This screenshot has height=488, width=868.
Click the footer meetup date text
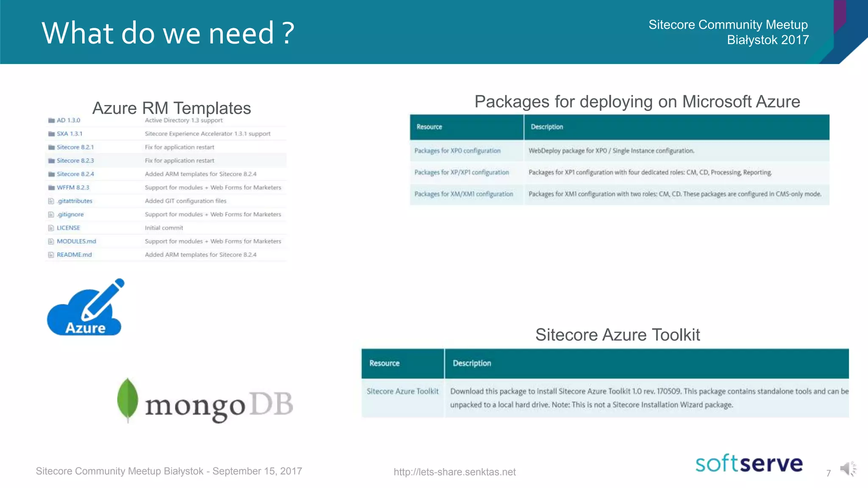pyautogui.click(x=169, y=471)
